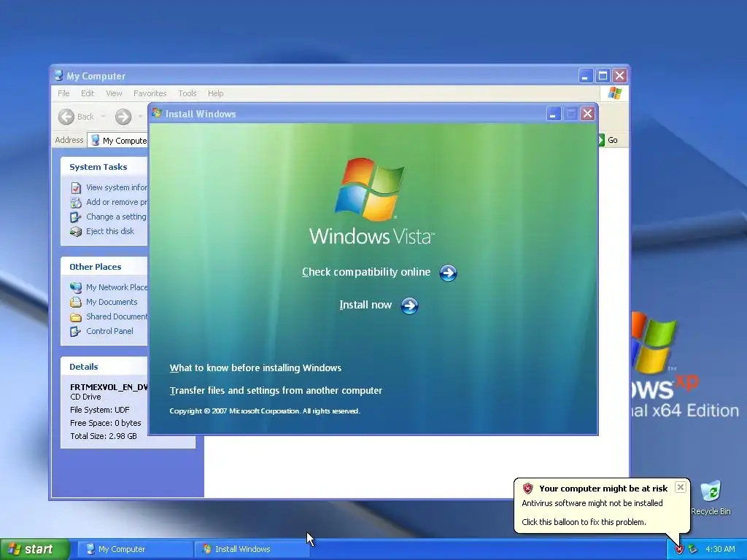
Task: Open Shared Documents link
Action: 117,316
